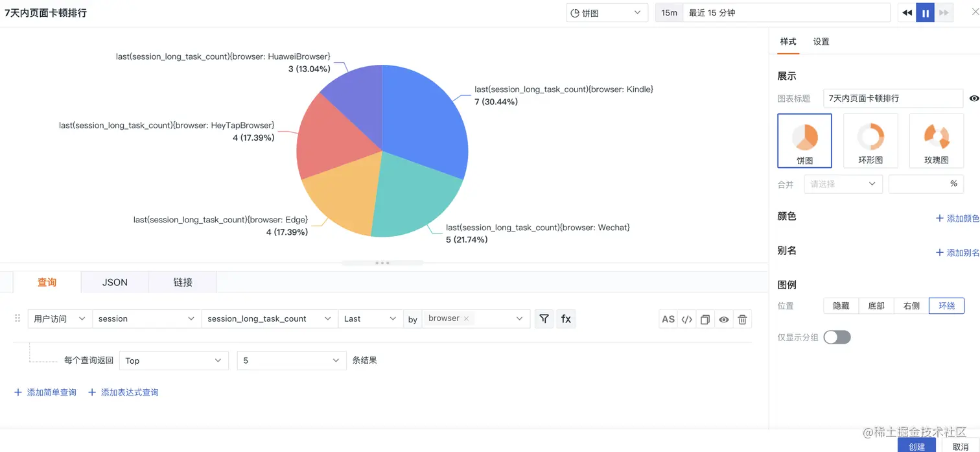Image resolution: width=980 pixels, height=452 pixels.
Task: Click the Kindle 7 (30.44%) label
Action: (x=496, y=102)
